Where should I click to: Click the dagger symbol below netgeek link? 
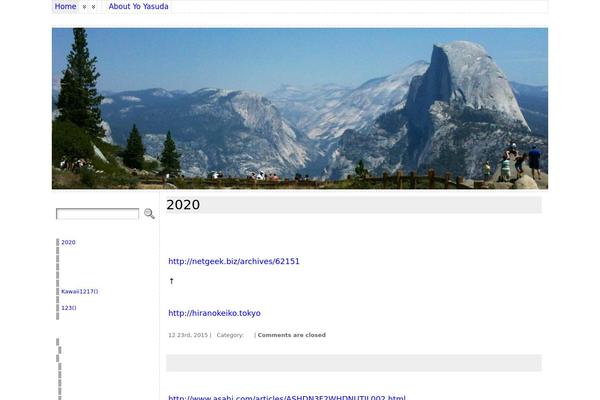[171, 281]
